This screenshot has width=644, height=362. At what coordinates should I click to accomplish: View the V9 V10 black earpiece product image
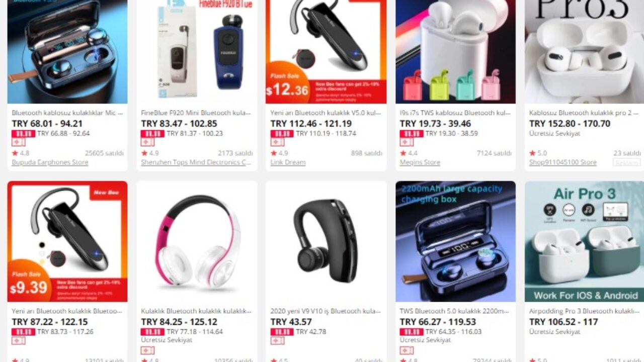[x=326, y=241]
